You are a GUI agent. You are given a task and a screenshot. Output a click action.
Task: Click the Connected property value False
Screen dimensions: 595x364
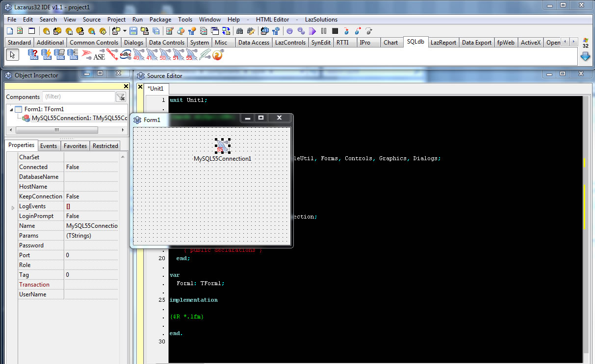click(x=92, y=167)
